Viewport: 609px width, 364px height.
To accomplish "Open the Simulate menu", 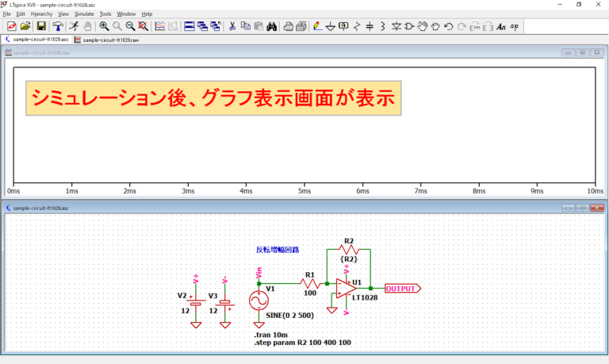I will tap(84, 14).
